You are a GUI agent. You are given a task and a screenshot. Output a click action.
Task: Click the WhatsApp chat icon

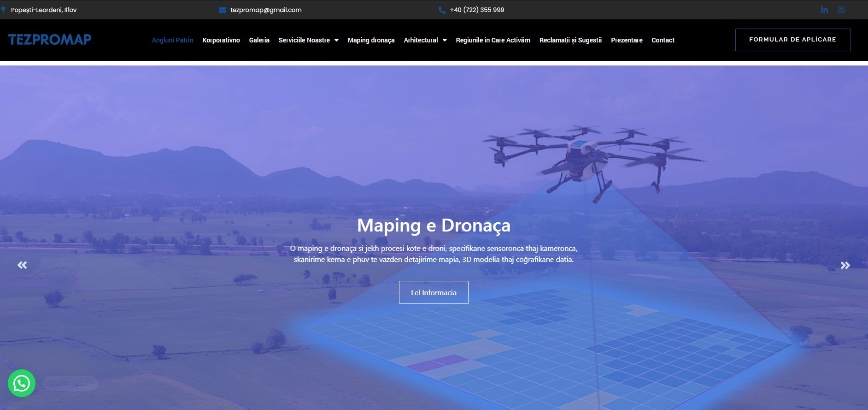pyautogui.click(x=22, y=383)
